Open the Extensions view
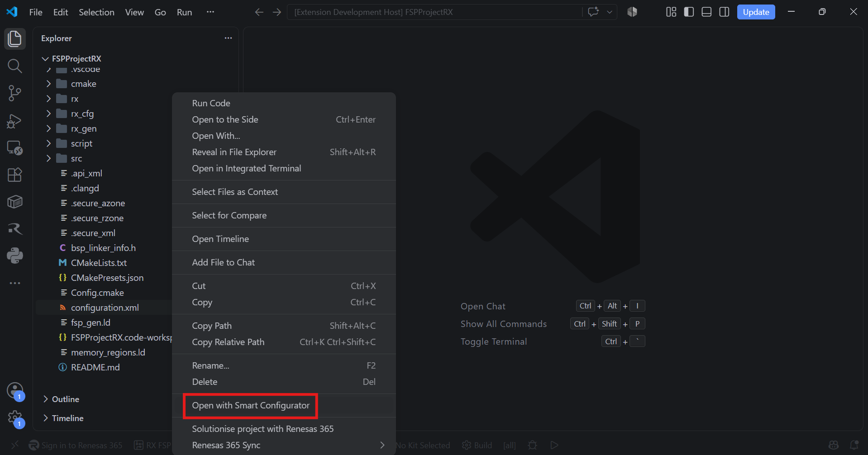This screenshot has height=455, width=868. [14, 175]
